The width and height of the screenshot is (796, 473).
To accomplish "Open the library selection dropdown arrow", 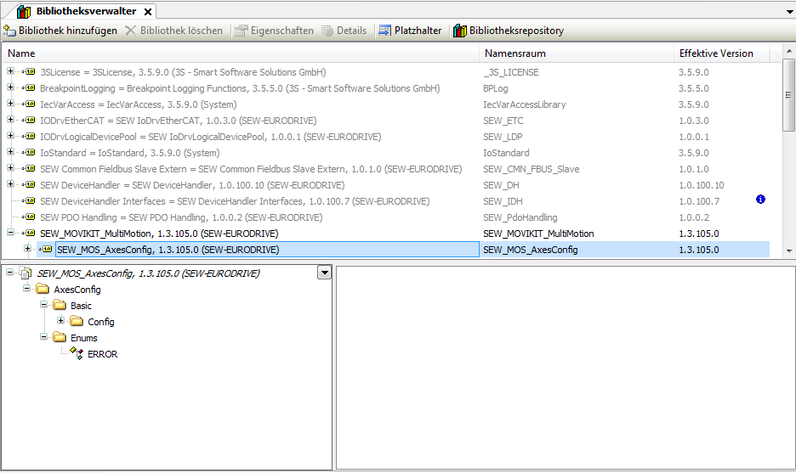I will pyautogui.click(x=323, y=272).
